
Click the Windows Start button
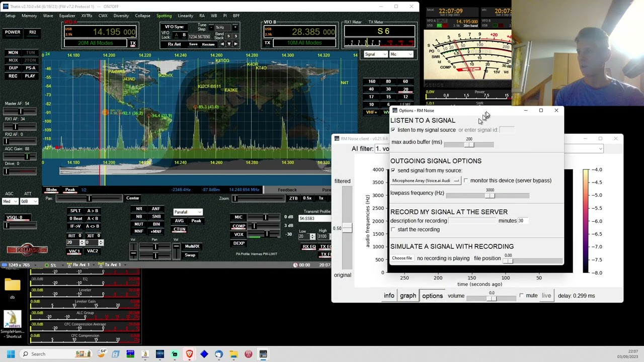(x=11, y=354)
